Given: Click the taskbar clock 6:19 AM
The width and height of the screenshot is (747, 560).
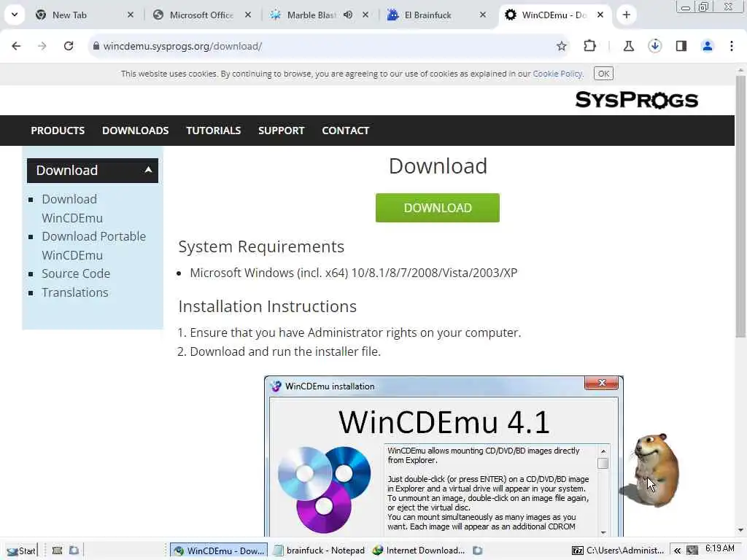Looking at the screenshot, I should [x=720, y=548].
